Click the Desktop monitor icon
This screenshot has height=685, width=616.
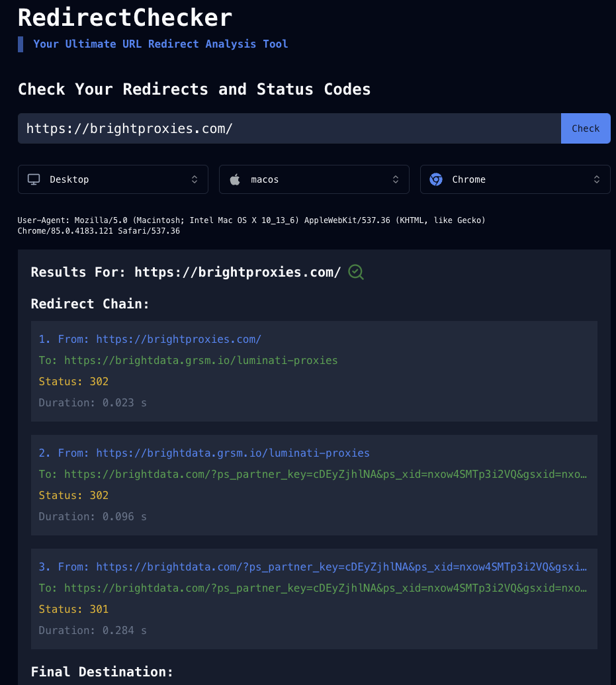click(34, 179)
